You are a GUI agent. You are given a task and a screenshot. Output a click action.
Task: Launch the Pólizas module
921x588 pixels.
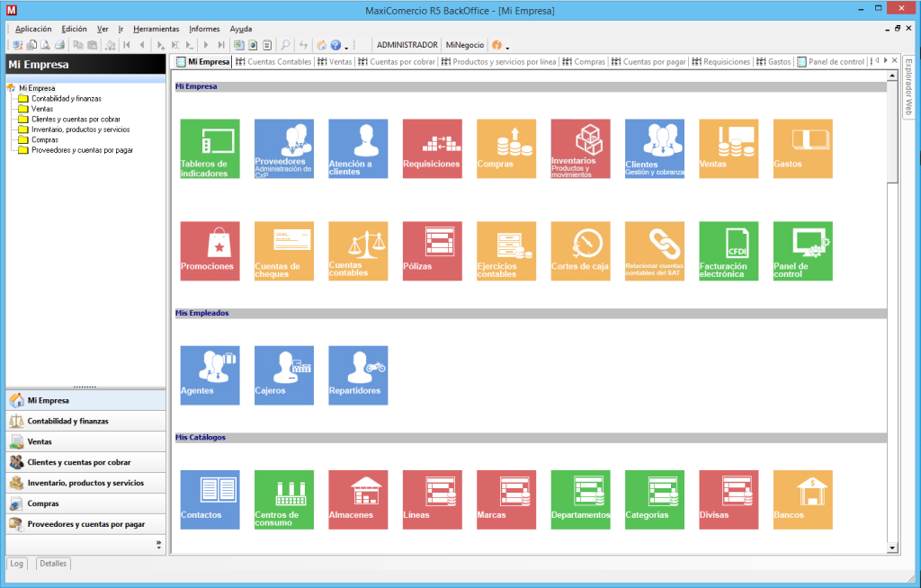432,250
